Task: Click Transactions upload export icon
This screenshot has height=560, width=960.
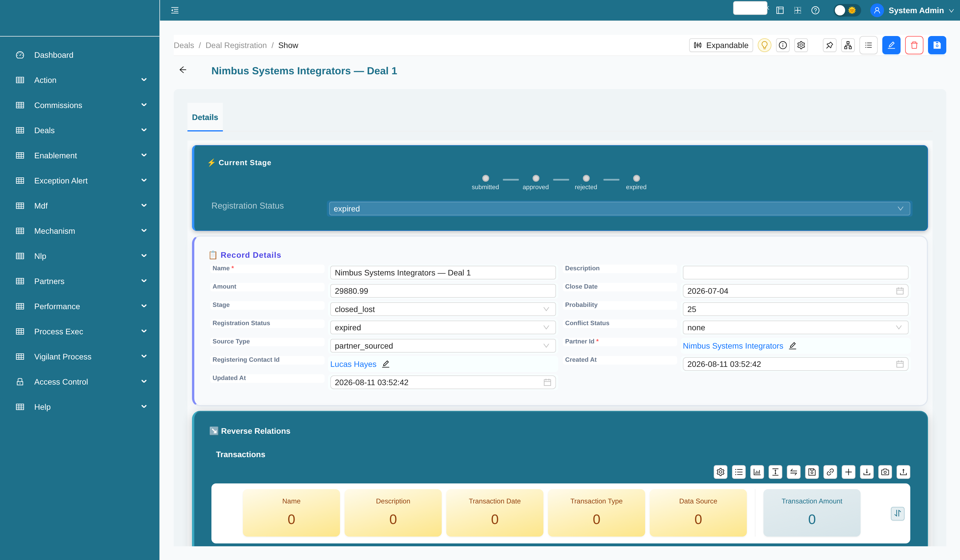Action: coord(903,472)
